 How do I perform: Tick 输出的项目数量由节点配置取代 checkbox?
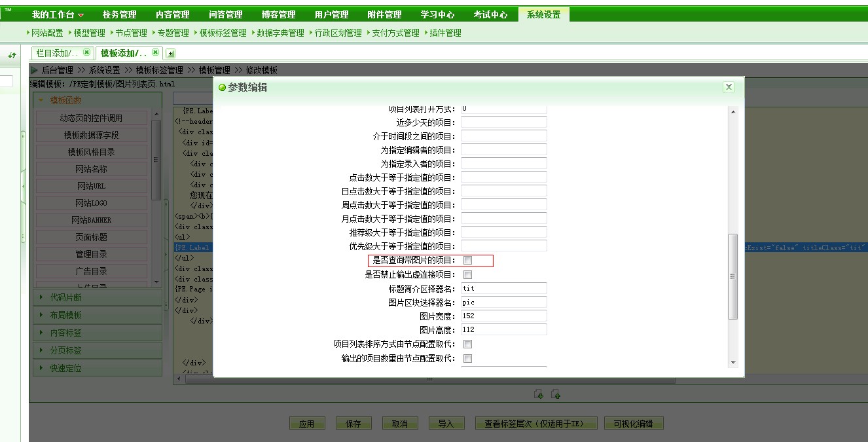pyautogui.click(x=467, y=358)
